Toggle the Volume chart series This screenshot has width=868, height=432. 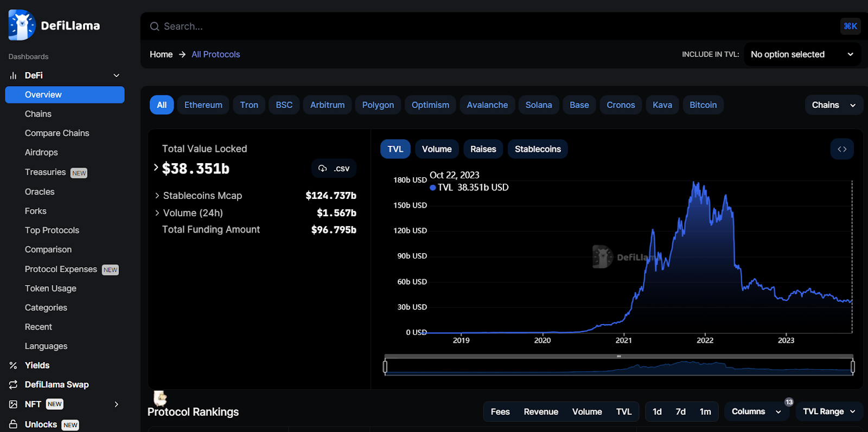pos(437,149)
